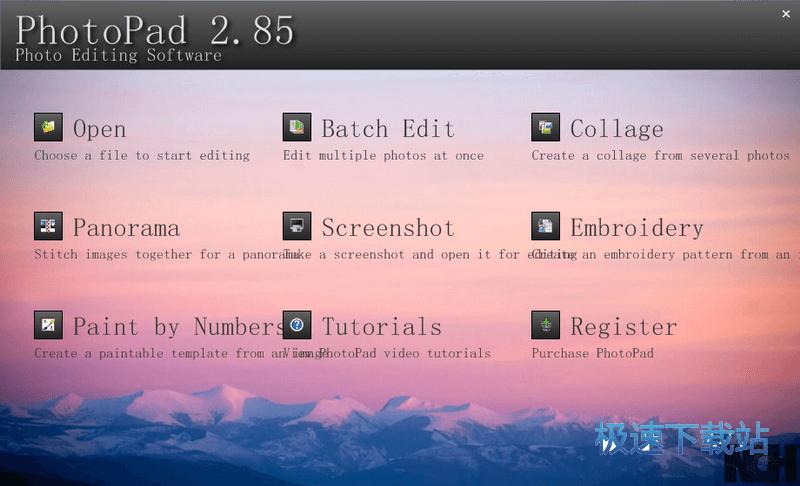Image resolution: width=800 pixels, height=486 pixels.
Task: Click the Embroidery icon
Action: point(545,226)
